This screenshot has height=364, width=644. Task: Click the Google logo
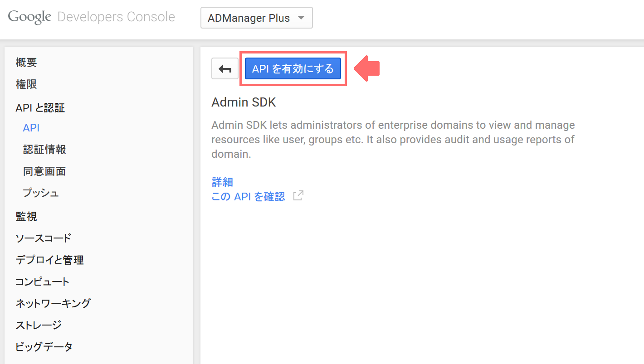point(29,16)
